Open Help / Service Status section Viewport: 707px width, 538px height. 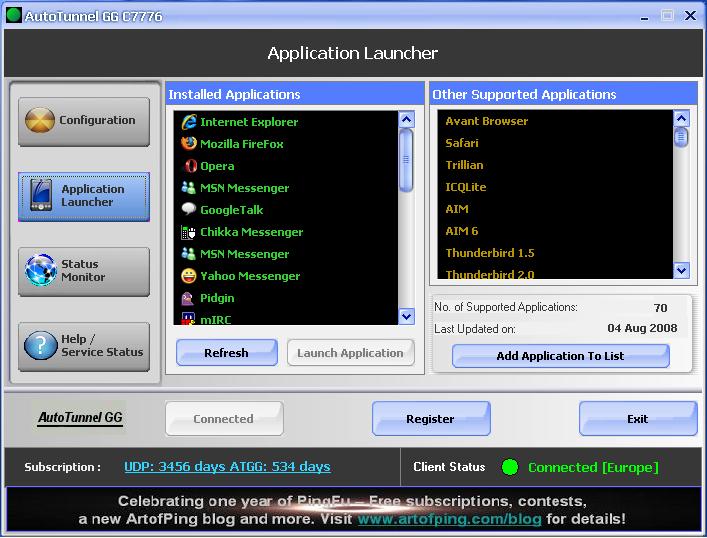[84, 346]
